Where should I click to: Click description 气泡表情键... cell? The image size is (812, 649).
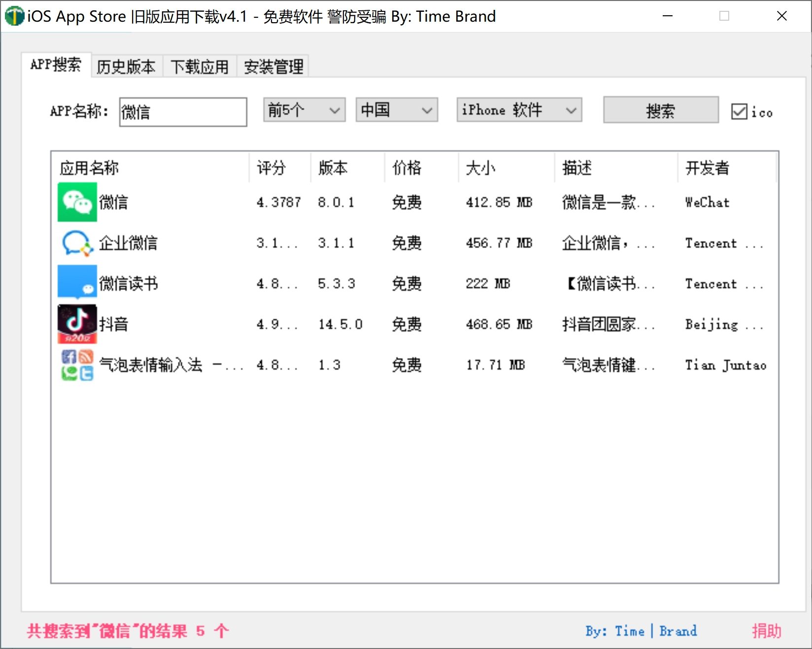tap(609, 365)
